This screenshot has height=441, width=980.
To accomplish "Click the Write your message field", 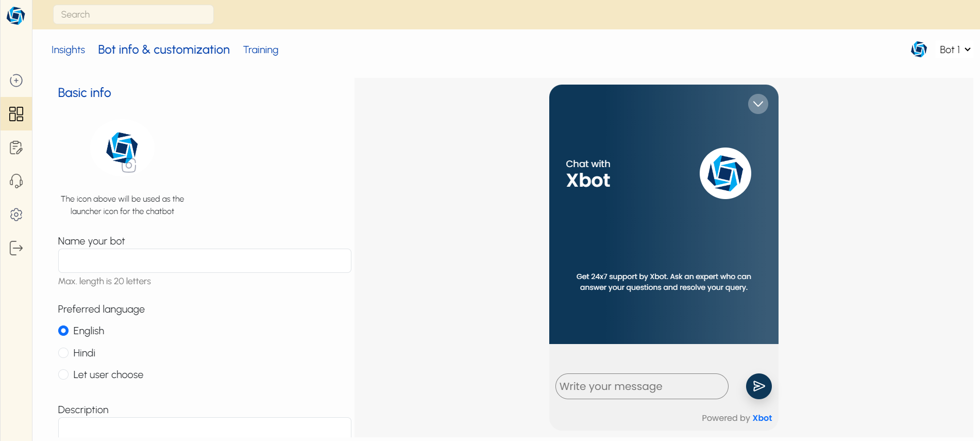I will 641,386.
